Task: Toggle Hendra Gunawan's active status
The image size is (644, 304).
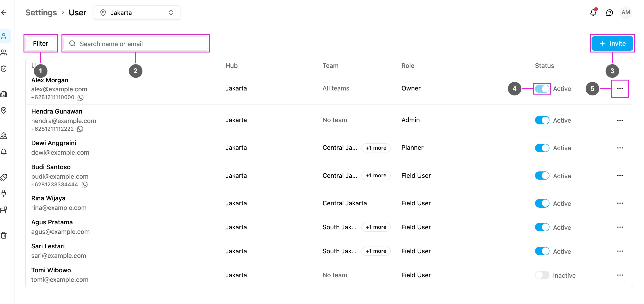Action: click(x=542, y=120)
